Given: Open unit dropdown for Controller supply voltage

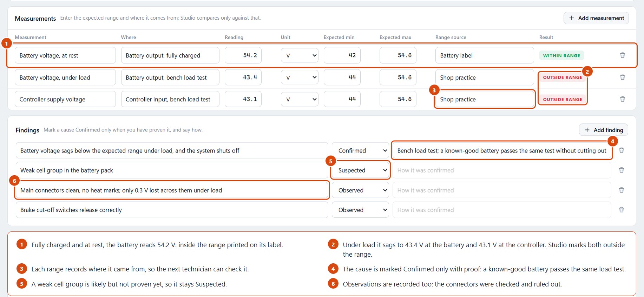Looking at the screenshot, I should (x=300, y=99).
